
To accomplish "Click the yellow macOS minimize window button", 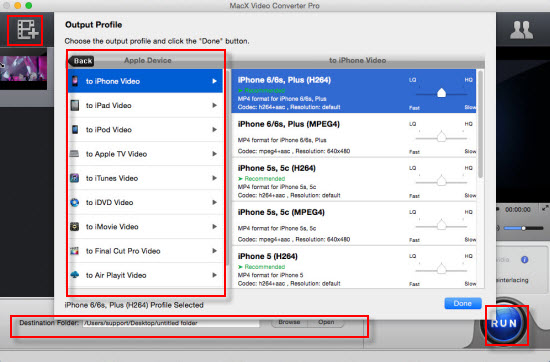I will (18, 5).
